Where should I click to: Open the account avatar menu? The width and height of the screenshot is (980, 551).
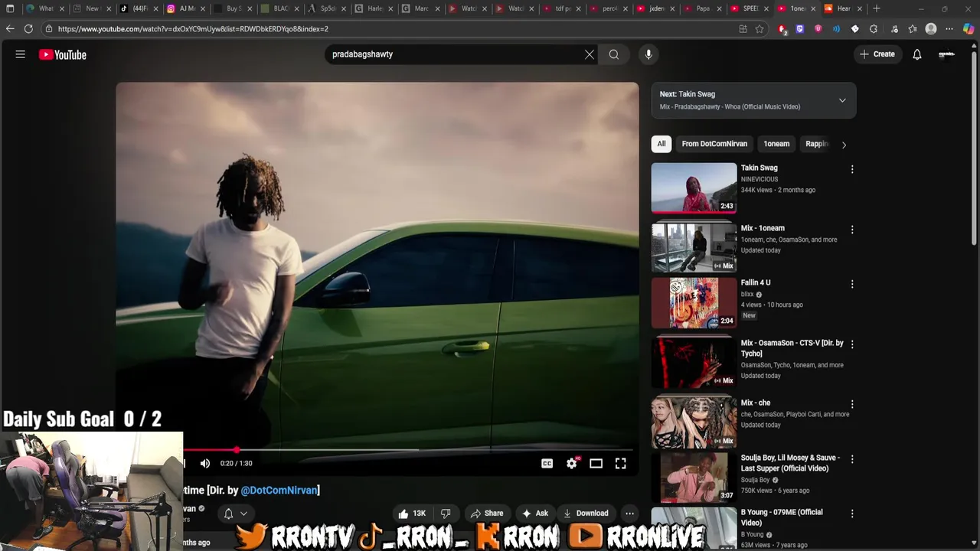click(947, 54)
